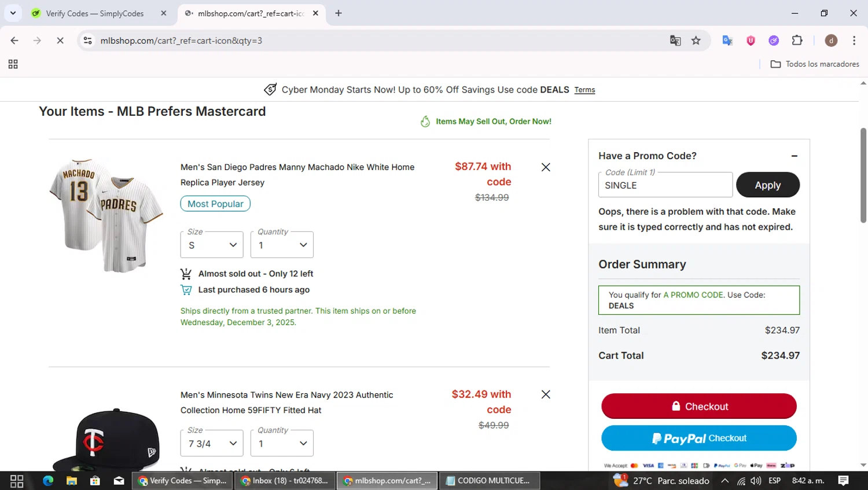The height and width of the screenshot is (490, 868).
Task: Open the apps grid in bookmarks bar
Action: [13, 64]
